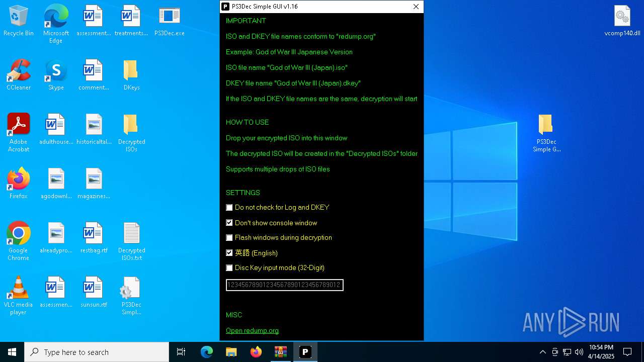Click the 32-digit disc key input field
The height and width of the screenshot is (362, 644).
pyautogui.click(x=285, y=285)
